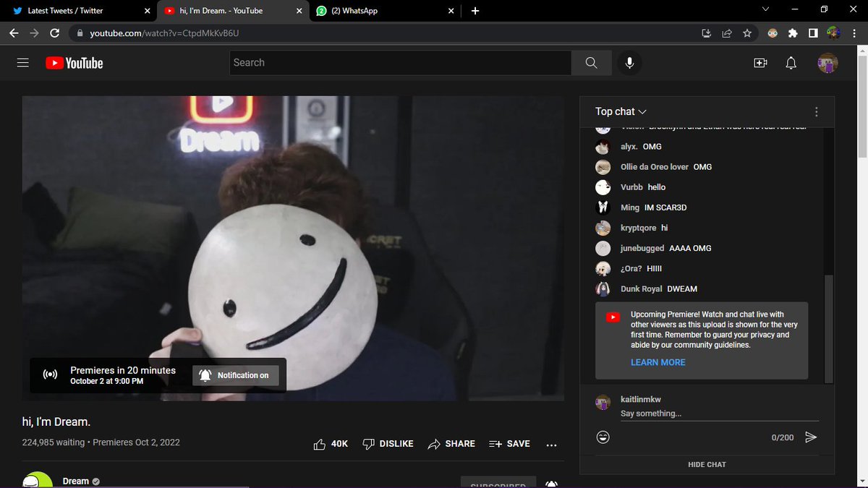Image resolution: width=868 pixels, height=488 pixels.
Task: Click the video title hi, I'm Dream.
Action: tap(56, 421)
